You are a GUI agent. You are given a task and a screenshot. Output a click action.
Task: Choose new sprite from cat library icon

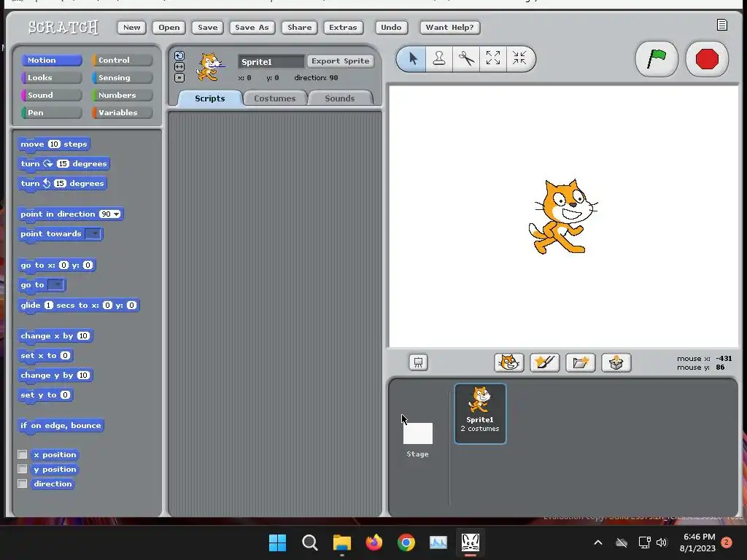(508, 363)
